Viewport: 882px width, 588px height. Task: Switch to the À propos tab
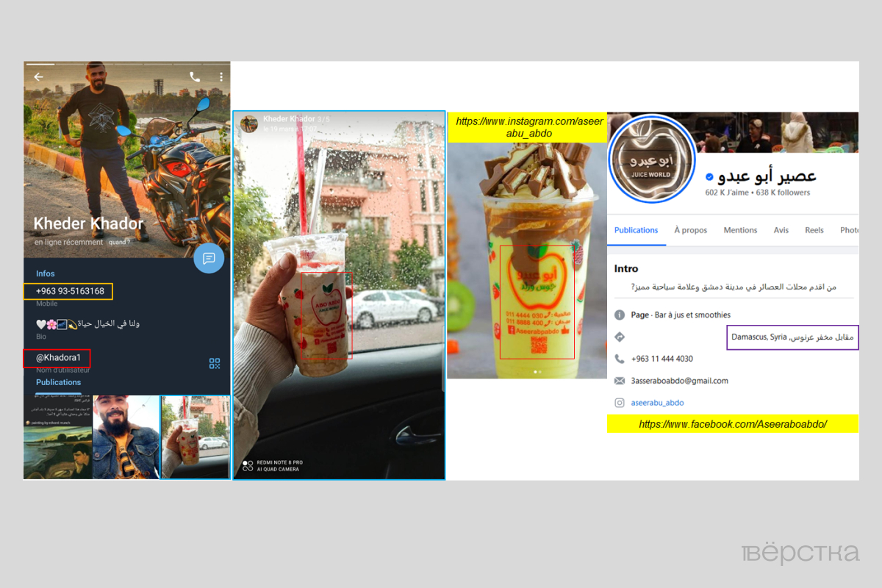[x=690, y=230]
